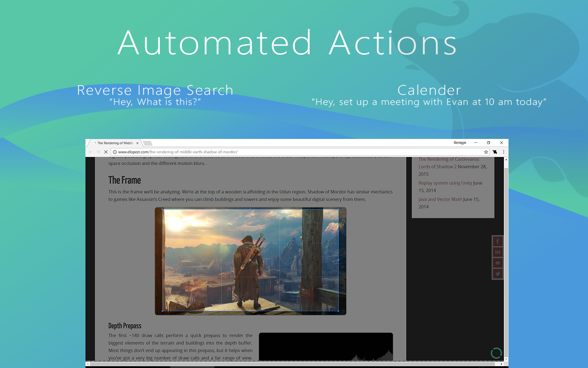588x368 pixels.
Task: Open the LinkedIn sidebar icon
Action: click(498, 252)
